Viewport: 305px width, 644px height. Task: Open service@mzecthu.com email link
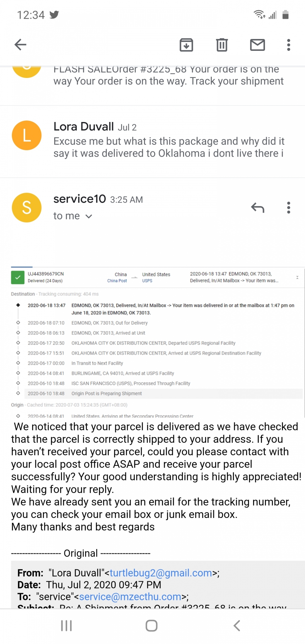coord(130,597)
